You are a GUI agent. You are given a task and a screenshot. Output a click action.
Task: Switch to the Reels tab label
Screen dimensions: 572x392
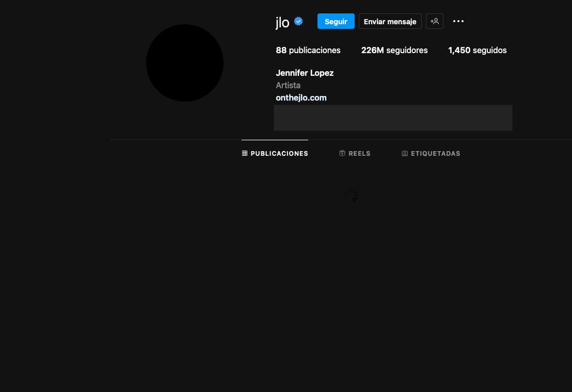359,154
